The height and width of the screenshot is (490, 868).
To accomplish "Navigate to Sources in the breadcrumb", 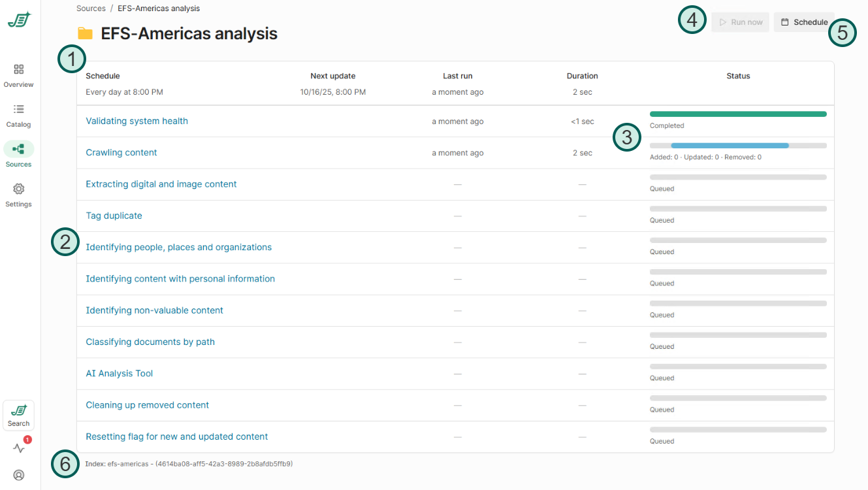I will click(91, 8).
